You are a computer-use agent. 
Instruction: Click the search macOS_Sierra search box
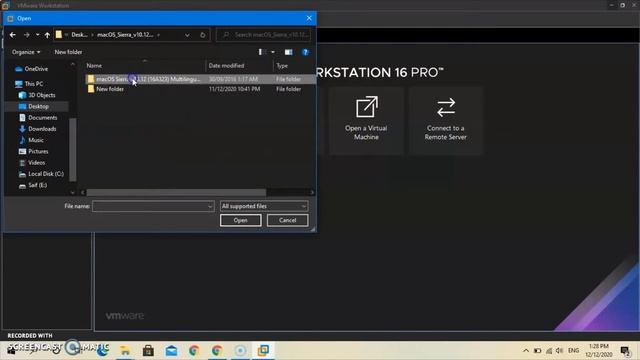[x=263, y=35]
